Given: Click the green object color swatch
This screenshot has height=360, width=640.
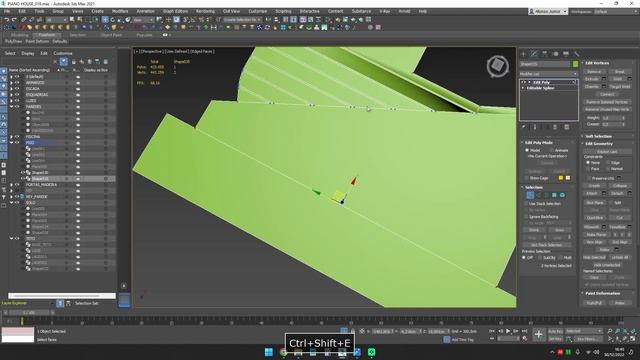Looking at the screenshot, I should (x=575, y=64).
